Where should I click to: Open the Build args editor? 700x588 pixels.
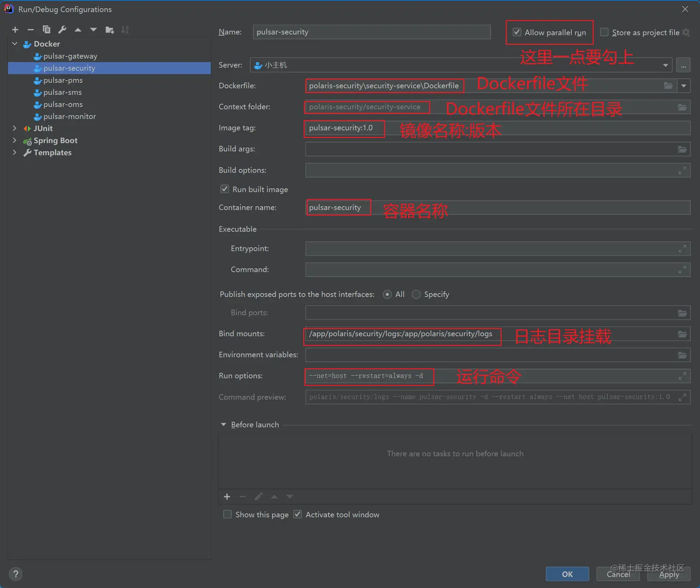coord(682,149)
